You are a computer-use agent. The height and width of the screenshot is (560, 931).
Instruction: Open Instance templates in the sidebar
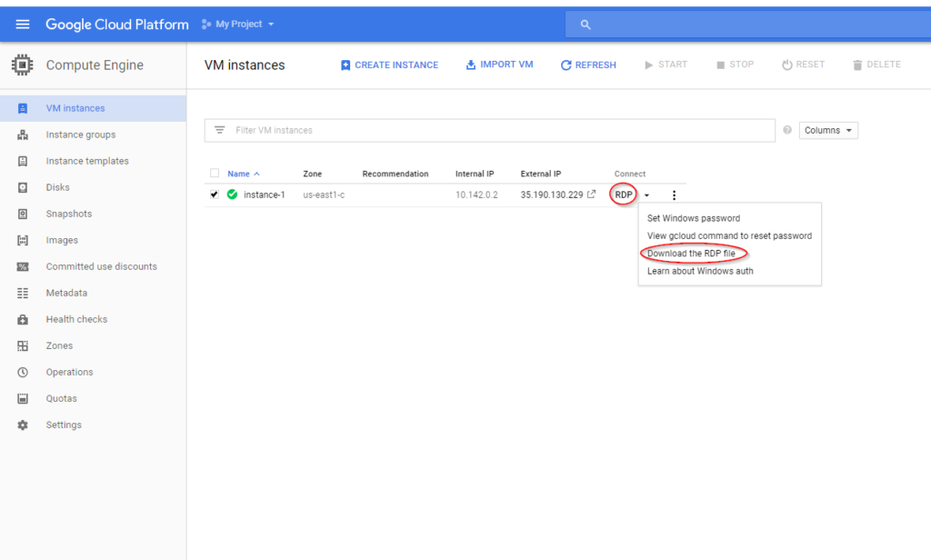(x=87, y=161)
